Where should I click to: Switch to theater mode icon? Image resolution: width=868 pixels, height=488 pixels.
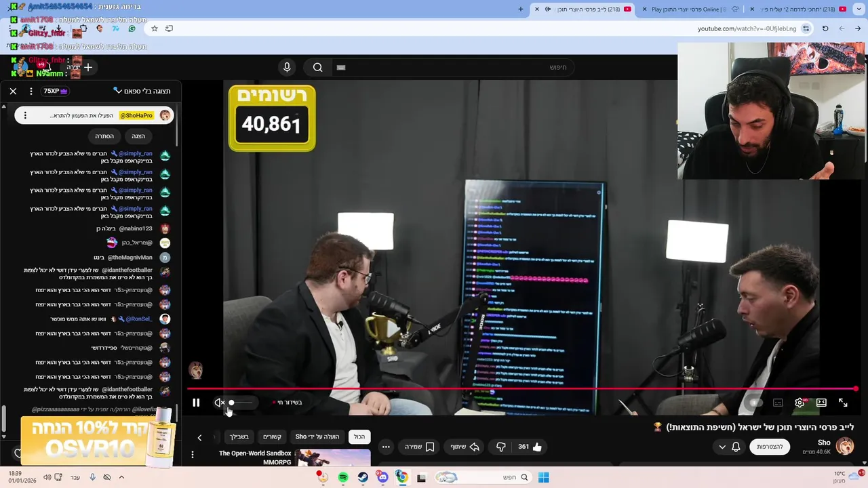(821, 403)
